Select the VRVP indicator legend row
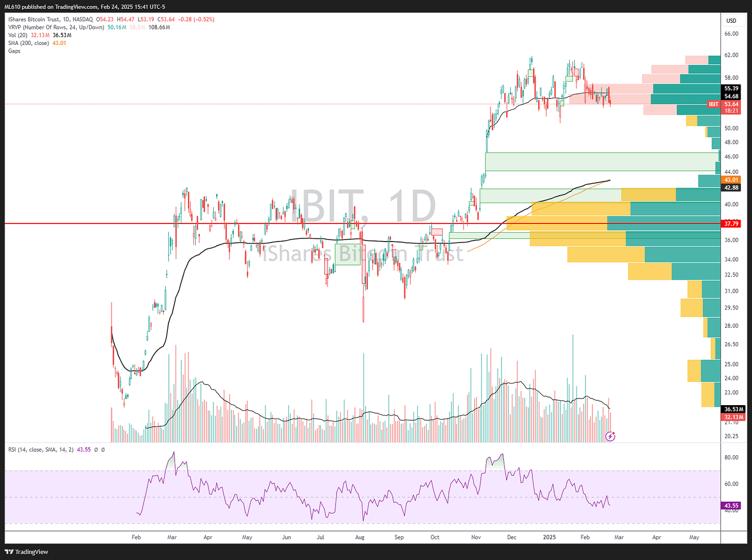This screenshot has height=560, width=752. click(x=89, y=27)
